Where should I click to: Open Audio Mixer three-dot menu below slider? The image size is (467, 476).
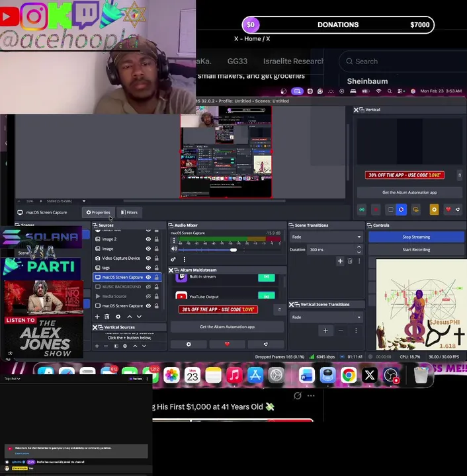[x=185, y=260]
